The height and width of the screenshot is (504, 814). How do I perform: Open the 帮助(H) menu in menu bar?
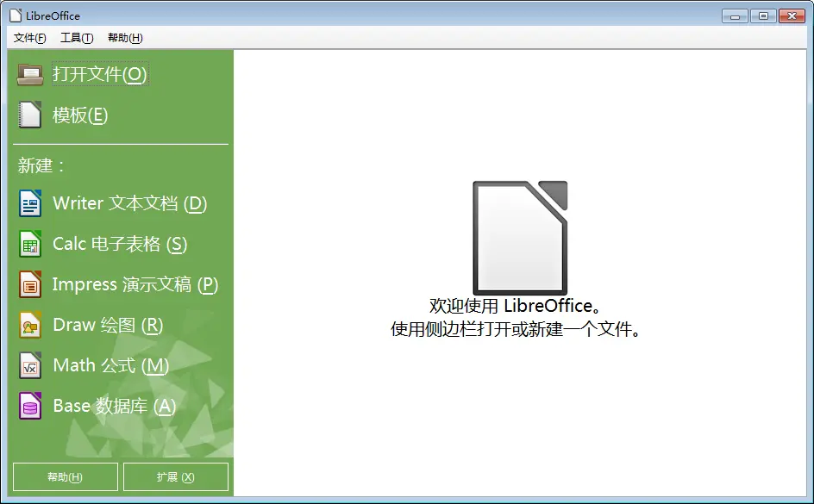point(125,38)
